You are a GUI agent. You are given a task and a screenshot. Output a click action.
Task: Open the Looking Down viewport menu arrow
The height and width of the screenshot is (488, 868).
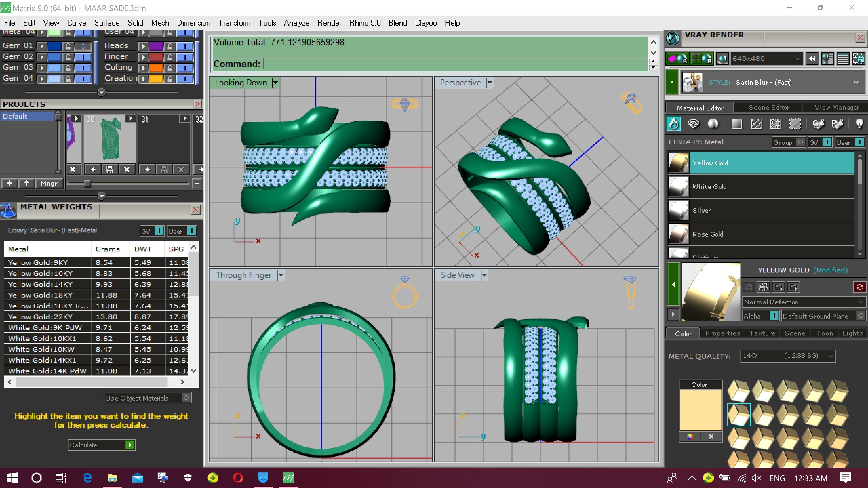coord(275,83)
